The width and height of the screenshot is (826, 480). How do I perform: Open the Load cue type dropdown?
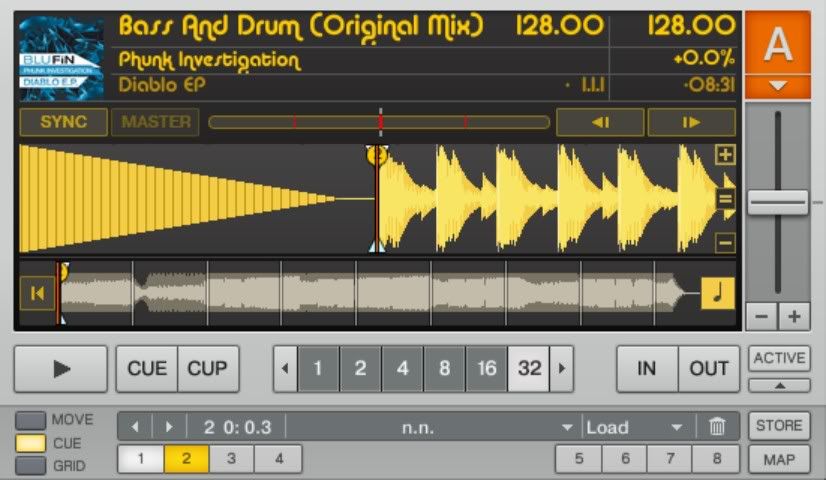tap(635, 427)
